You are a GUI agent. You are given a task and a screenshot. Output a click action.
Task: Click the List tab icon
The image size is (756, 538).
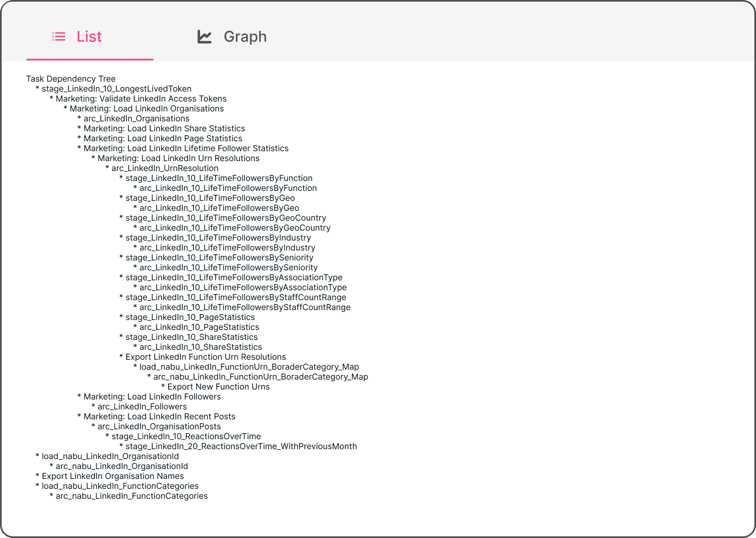point(59,36)
